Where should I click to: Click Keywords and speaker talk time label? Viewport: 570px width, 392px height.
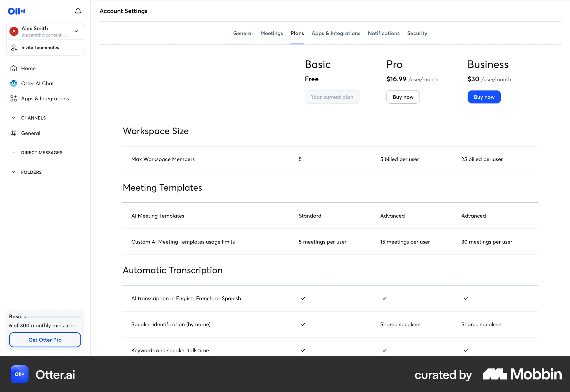170,350
